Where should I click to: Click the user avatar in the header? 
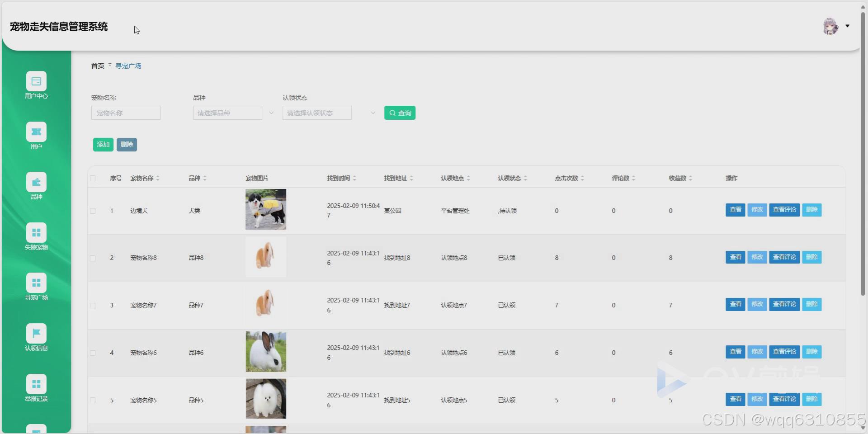pos(830,26)
